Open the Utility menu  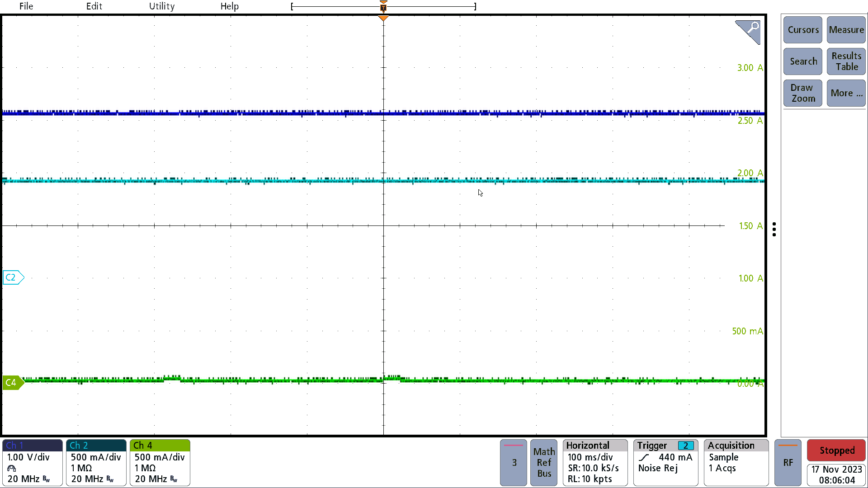(162, 6)
